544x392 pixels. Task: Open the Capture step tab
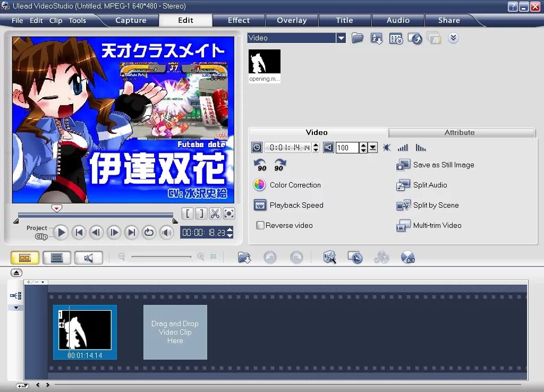tap(131, 20)
